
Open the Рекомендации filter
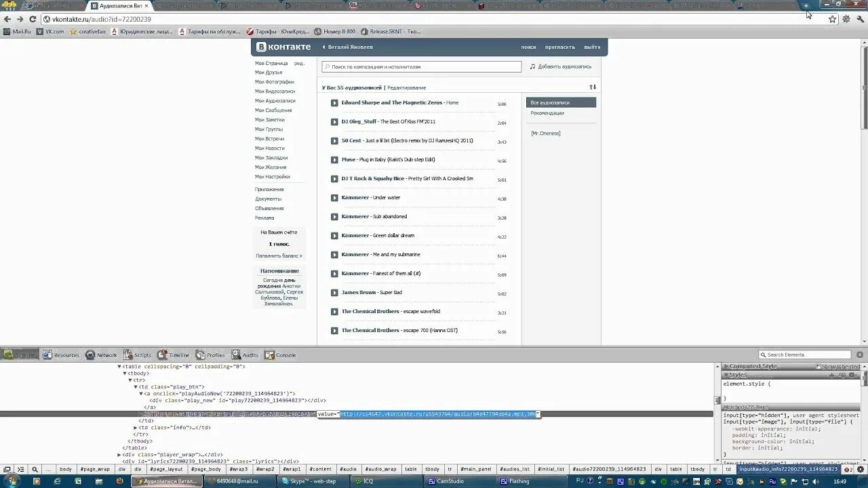click(x=547, y=113)
